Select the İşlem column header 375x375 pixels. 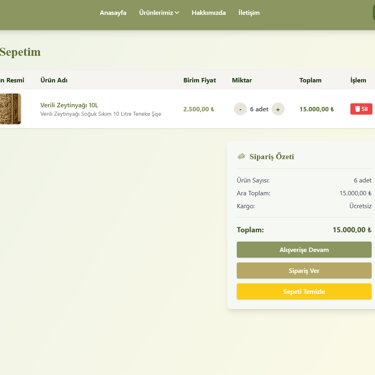(x=358, y=80)
